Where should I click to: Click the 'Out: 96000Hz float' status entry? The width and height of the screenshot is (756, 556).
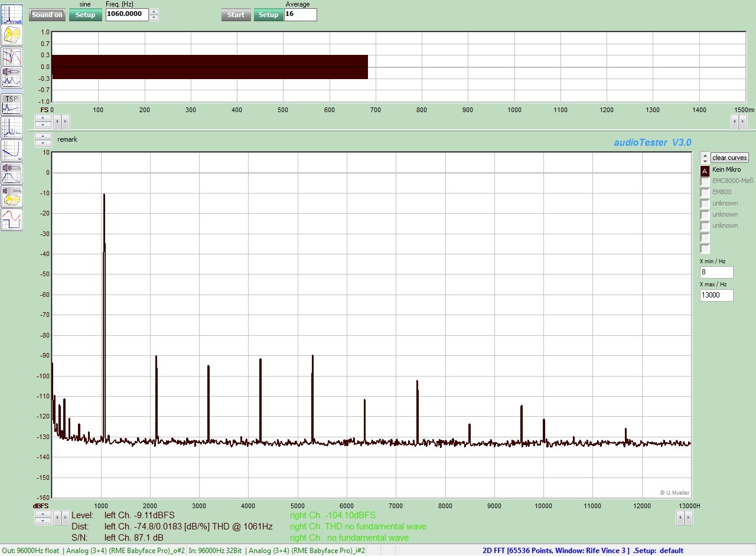(31, 551)
